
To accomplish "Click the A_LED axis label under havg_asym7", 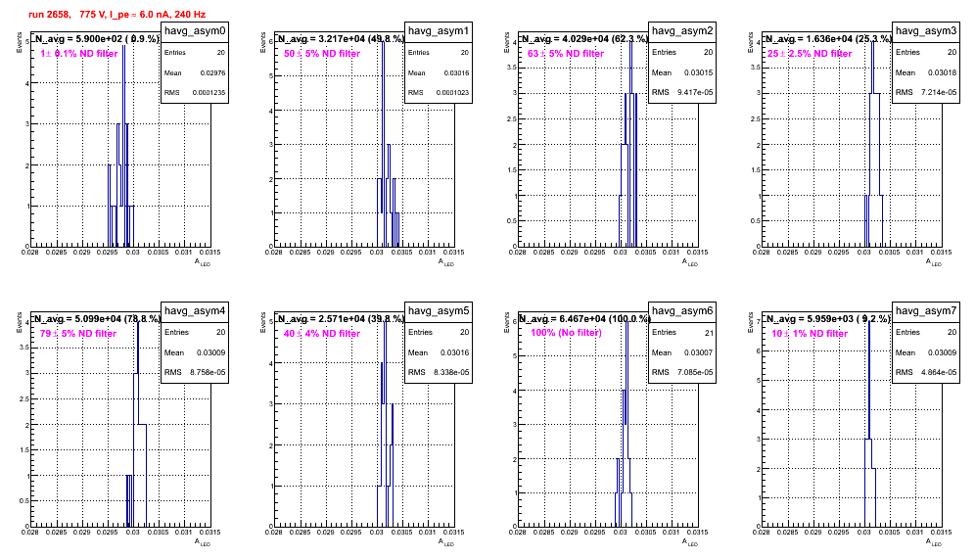I will coord(934,542).
